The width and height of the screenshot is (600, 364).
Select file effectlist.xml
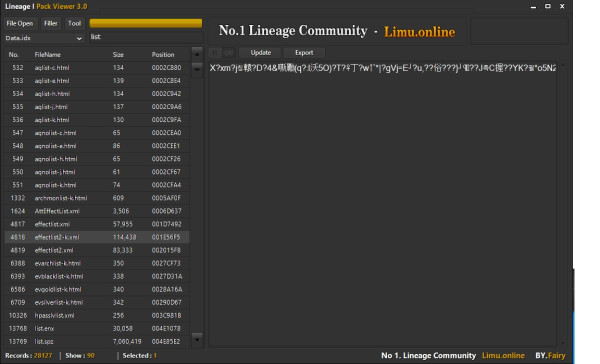tap(97, 224)
